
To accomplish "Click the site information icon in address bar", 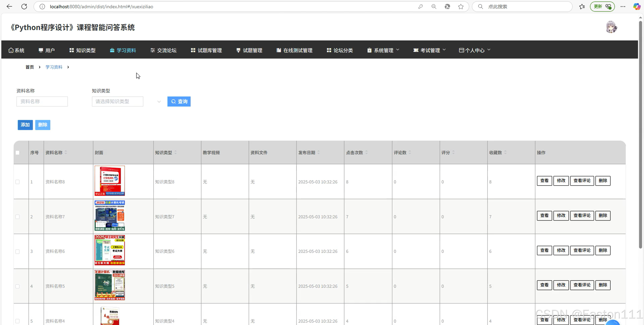I will pos(42,6).
